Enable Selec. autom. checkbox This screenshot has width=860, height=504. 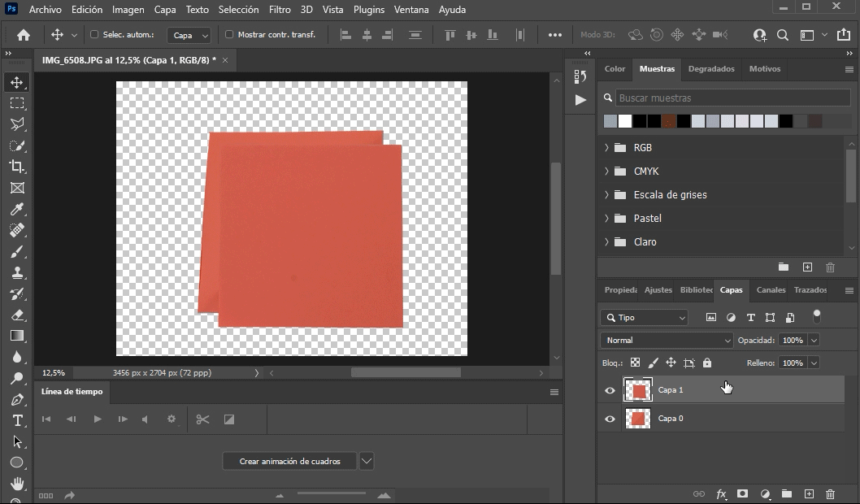click(94, 35)
